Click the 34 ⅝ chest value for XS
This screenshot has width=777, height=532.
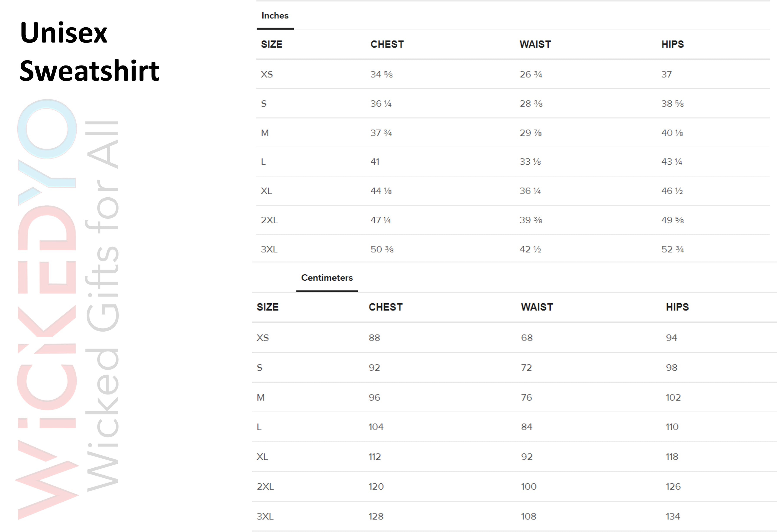click(x=381, y=74)
